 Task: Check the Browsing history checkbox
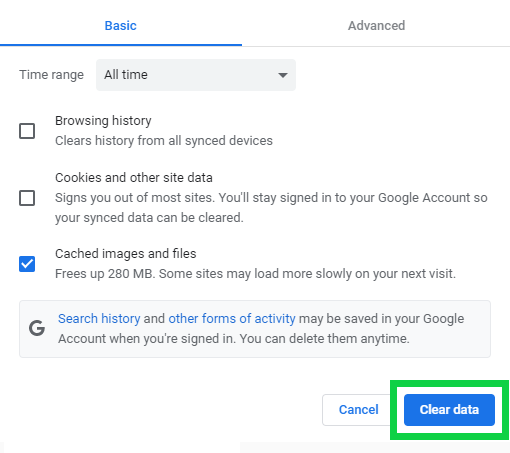(x=27, y=131)
